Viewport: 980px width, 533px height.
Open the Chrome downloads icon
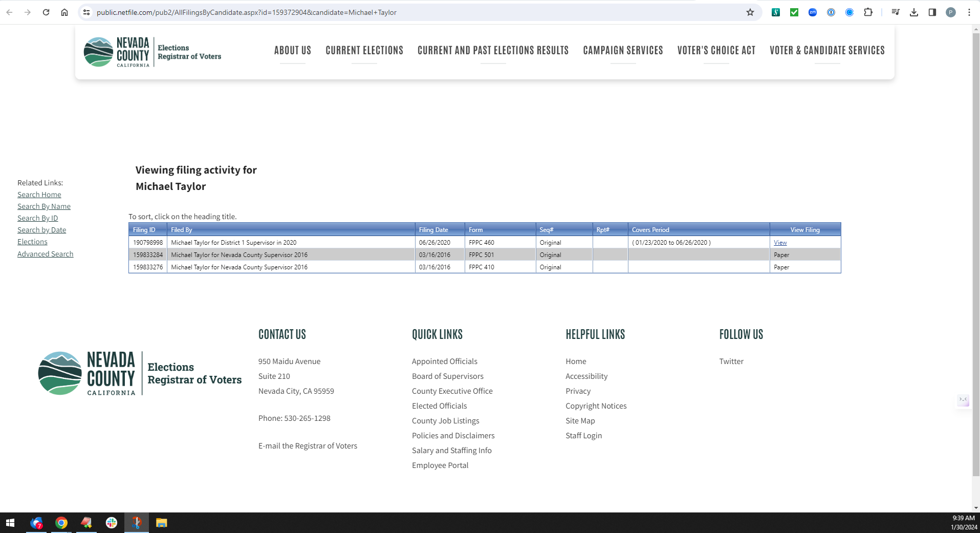click(913, 12)
